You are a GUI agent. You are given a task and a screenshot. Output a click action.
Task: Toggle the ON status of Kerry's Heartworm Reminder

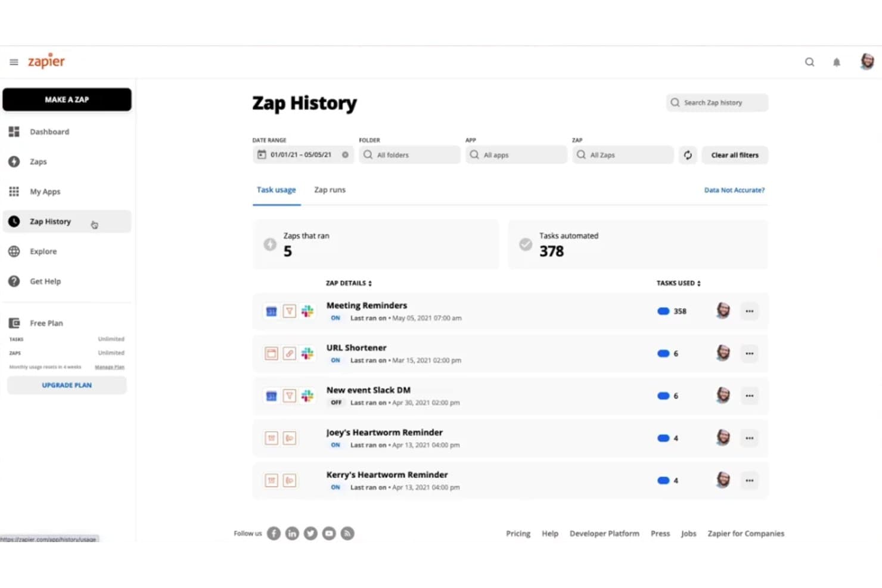[336, 487]
